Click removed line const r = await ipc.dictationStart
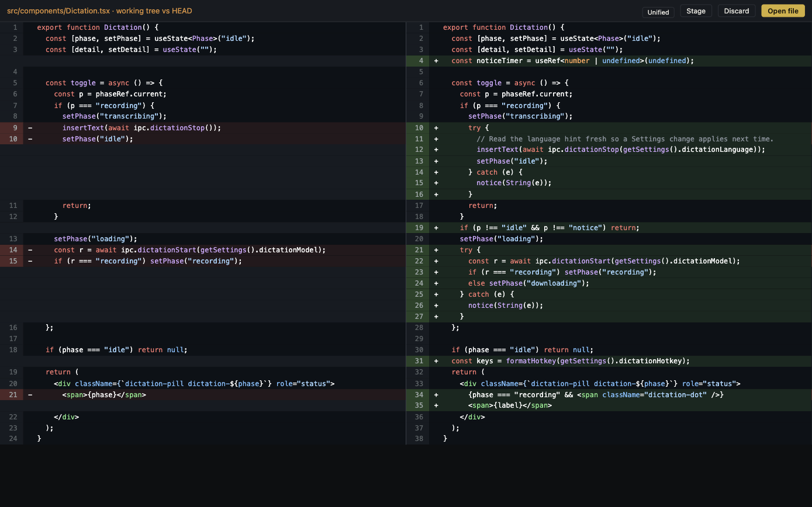 (203, 249)
